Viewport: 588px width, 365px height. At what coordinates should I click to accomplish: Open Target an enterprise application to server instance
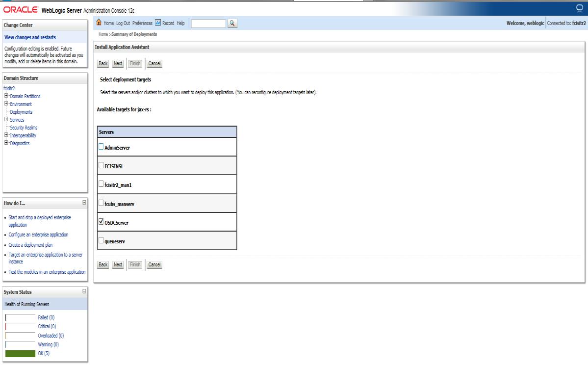46,258
